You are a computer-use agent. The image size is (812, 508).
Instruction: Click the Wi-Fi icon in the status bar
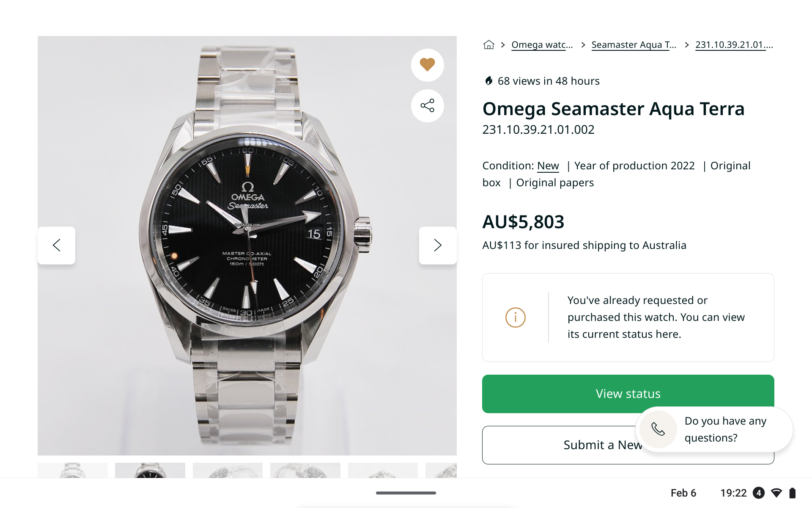click(x=776, y=493)
